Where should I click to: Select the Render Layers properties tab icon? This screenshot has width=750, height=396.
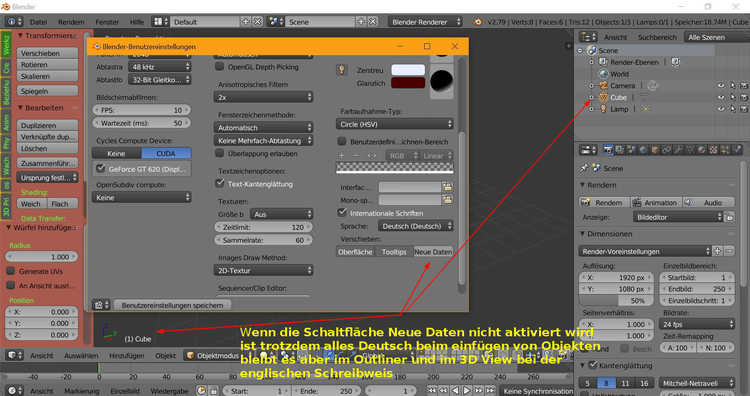click(x=620, y=150)
